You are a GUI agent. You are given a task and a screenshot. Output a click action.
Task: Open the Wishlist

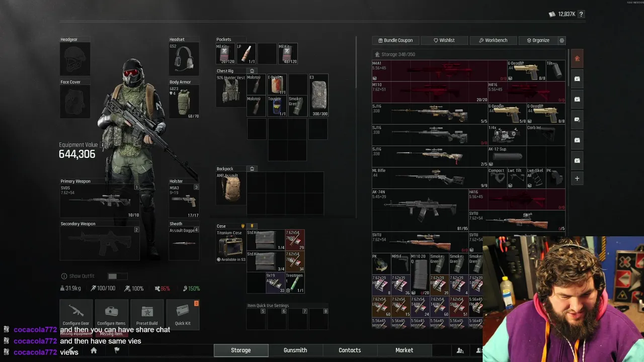(444, 40)
